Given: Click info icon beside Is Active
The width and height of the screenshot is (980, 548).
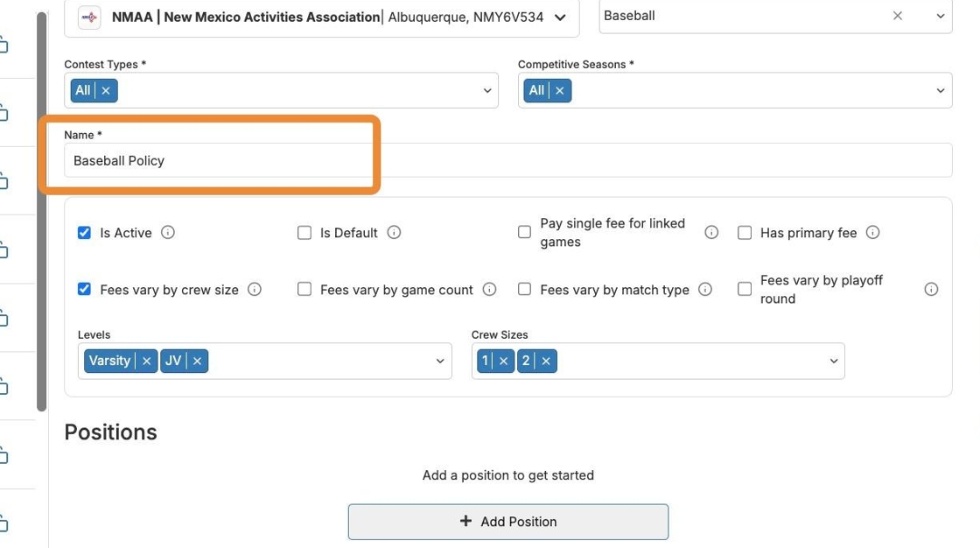Looking at the screenshot, I should click(x=168, y=233).
